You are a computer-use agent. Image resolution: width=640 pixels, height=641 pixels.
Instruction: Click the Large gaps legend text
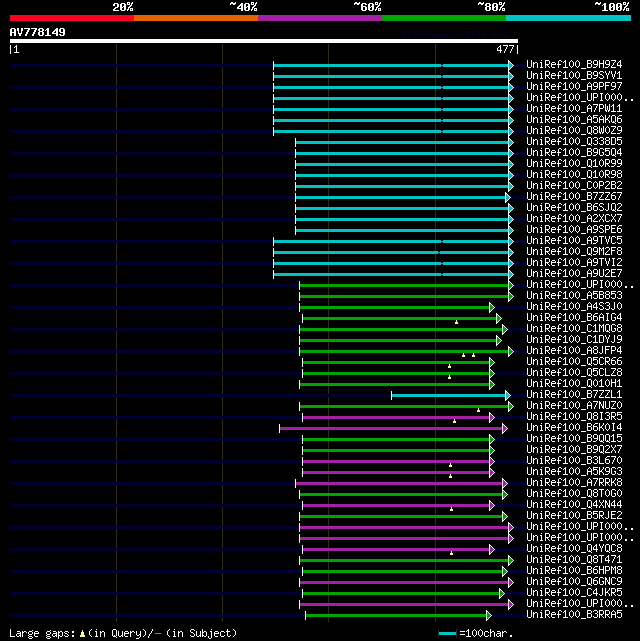pos(123,634)
